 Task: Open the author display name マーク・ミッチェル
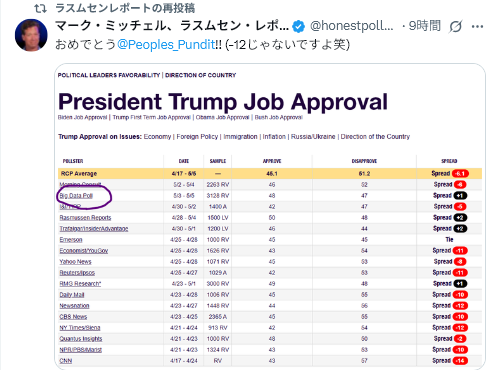[x=172, y=26]
